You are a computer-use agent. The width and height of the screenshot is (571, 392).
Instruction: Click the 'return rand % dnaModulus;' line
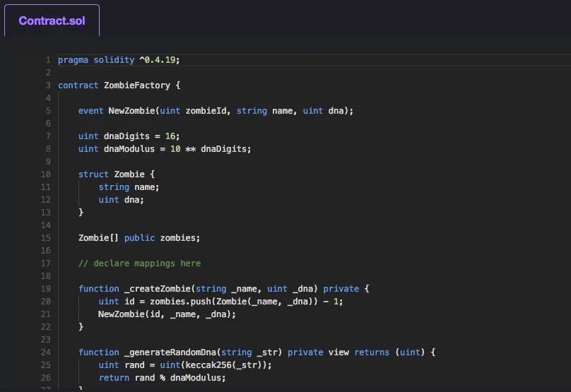162,378
